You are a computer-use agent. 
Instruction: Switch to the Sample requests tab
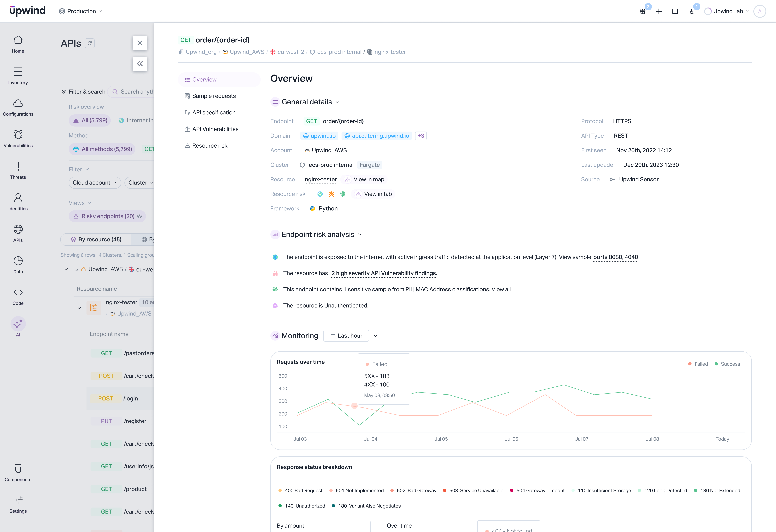(214, 96)
